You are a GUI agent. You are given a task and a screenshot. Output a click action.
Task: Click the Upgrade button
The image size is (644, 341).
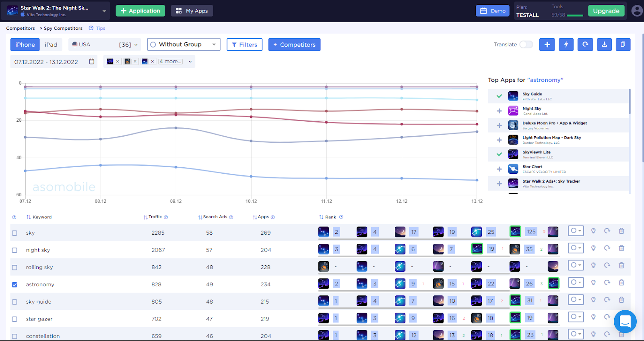[x=606, y=11]
